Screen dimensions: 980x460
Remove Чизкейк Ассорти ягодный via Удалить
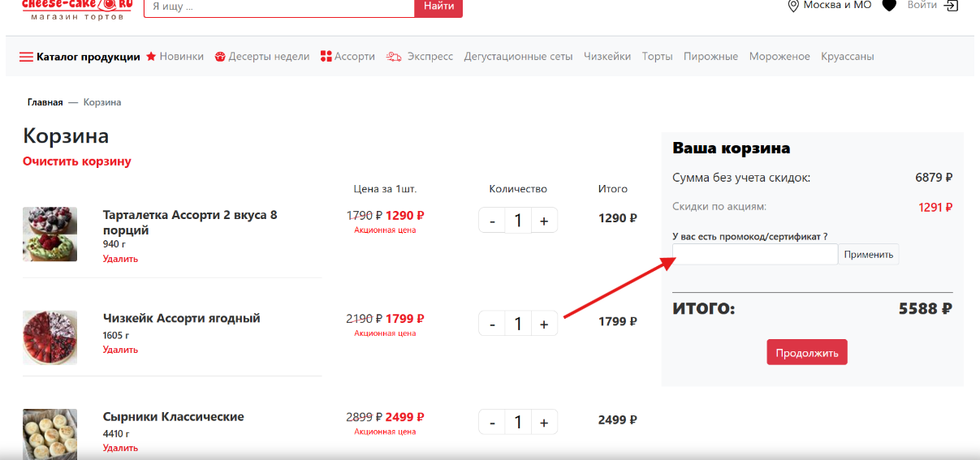[120, 350]
